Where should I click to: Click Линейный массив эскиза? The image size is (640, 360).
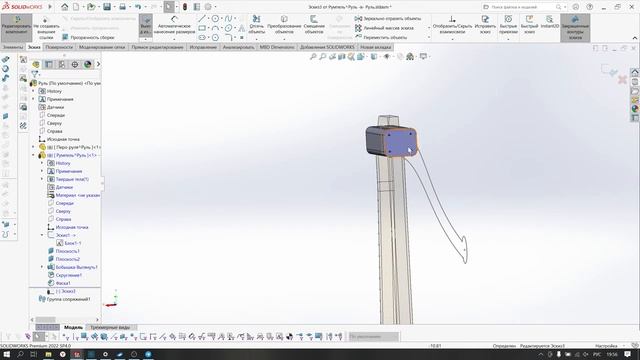tap(384, 28)
